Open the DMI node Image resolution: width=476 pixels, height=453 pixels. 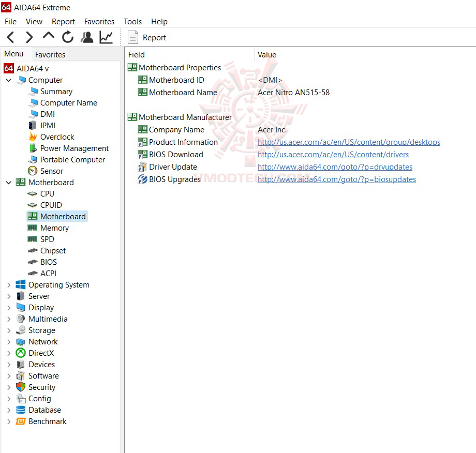(48, 114)
